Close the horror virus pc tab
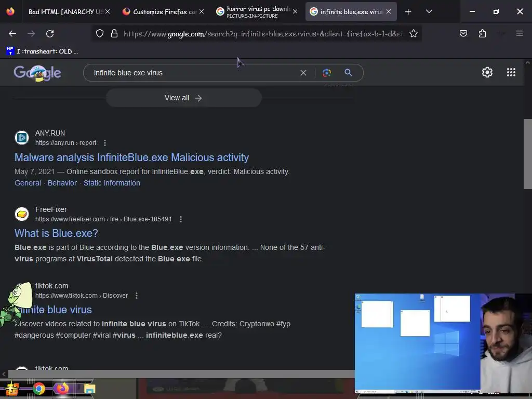The image size is (532, 399). click(295, 12)
